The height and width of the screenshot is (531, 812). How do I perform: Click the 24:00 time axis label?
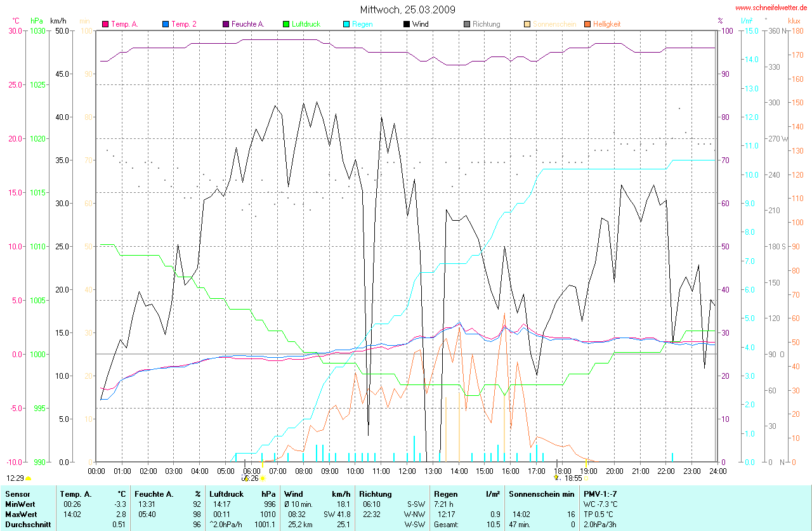717,471
